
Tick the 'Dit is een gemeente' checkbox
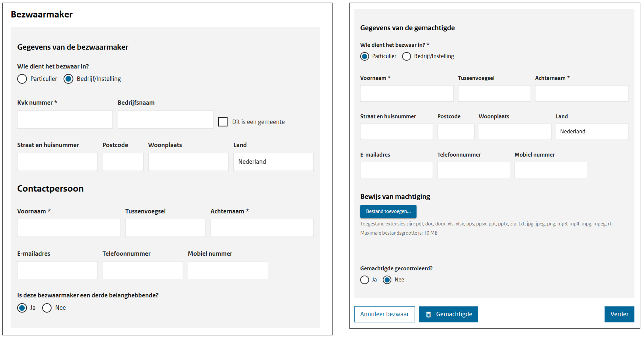pos(223,122)
